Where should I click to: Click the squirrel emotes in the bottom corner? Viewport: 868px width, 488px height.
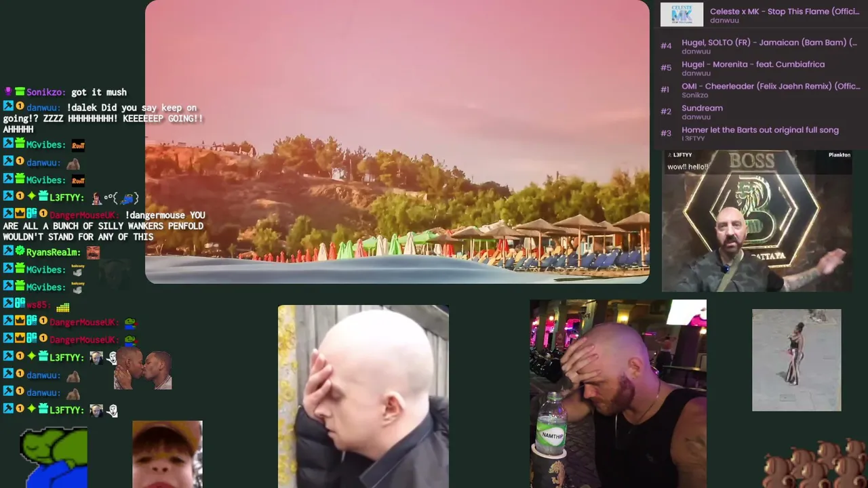pyautogui.click(x=816, y=464)
